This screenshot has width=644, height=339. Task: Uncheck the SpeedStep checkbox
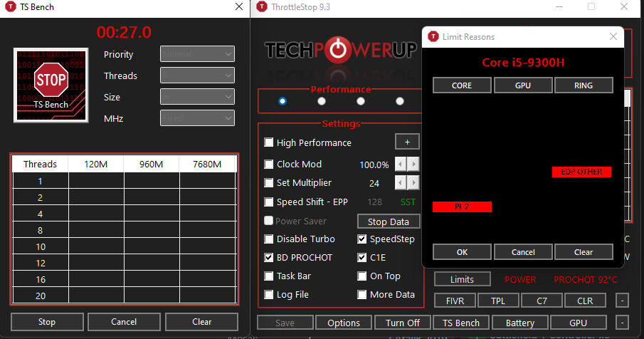click(x=361, y=239)
